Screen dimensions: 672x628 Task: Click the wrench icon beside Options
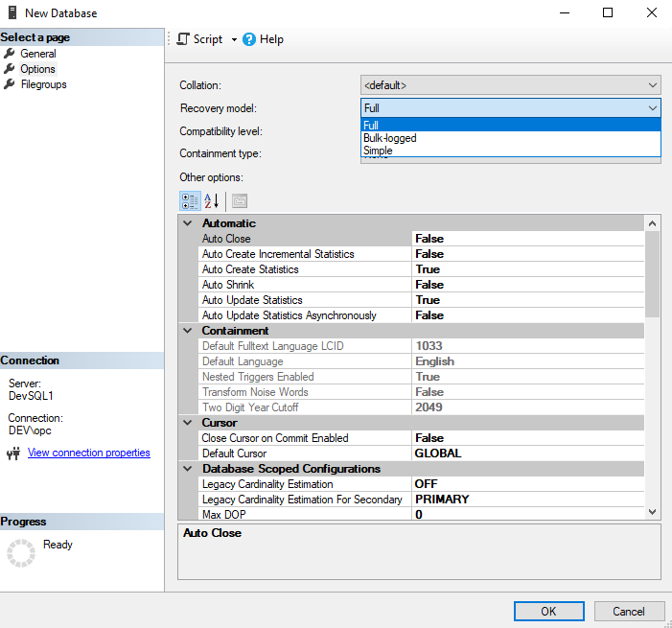[x=9, y=69]
